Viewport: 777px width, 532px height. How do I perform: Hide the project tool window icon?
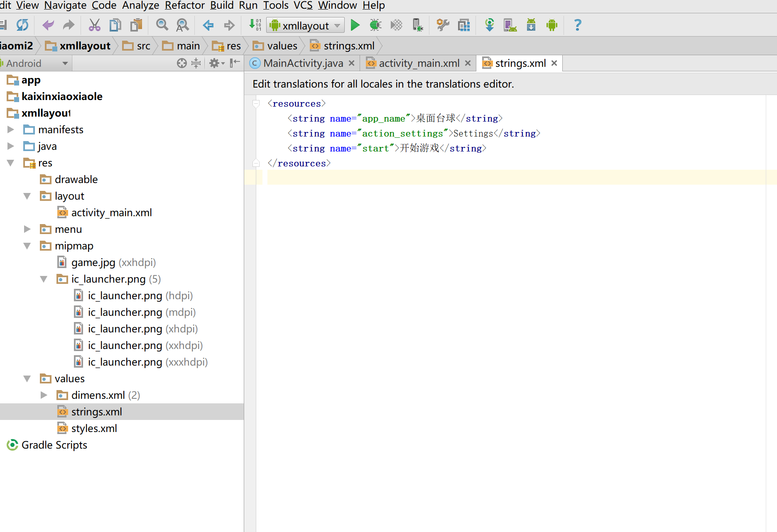click(x=235, y=63)
